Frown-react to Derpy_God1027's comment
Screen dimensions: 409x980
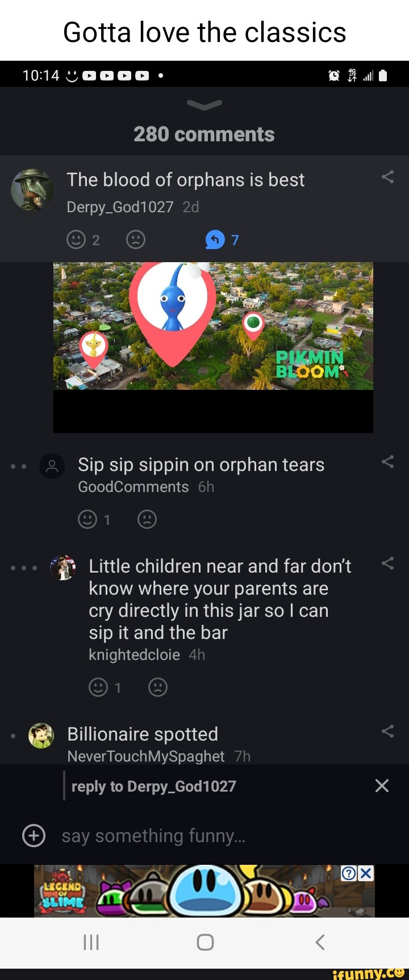[x=136, y=240]
